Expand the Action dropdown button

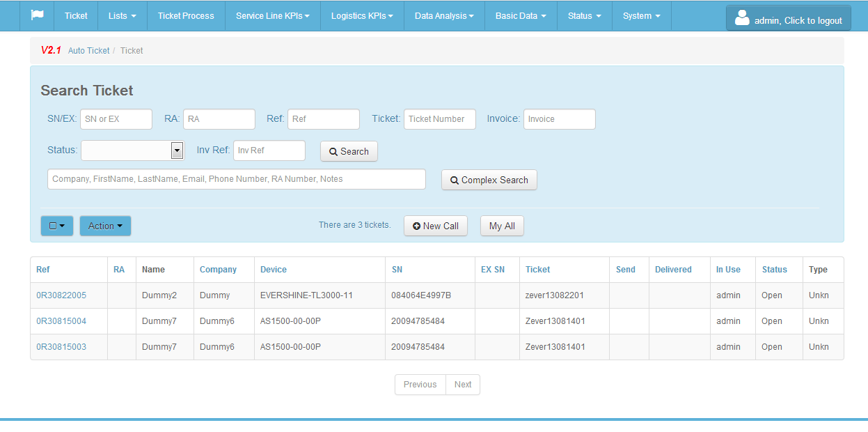pos(105,226)
